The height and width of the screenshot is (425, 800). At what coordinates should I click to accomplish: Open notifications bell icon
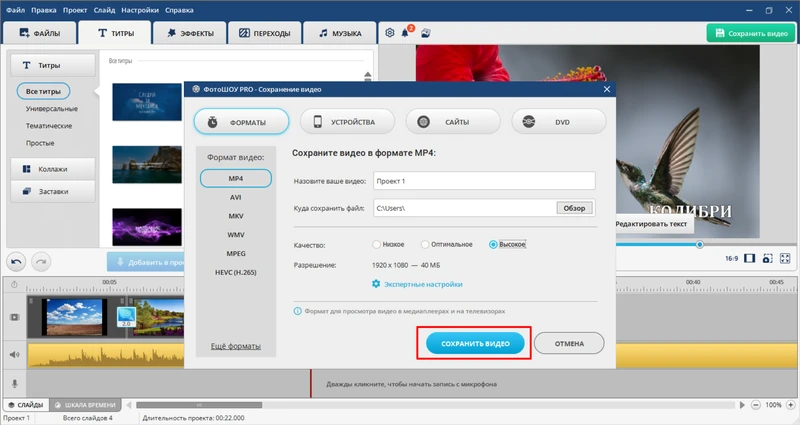[407, 33]
